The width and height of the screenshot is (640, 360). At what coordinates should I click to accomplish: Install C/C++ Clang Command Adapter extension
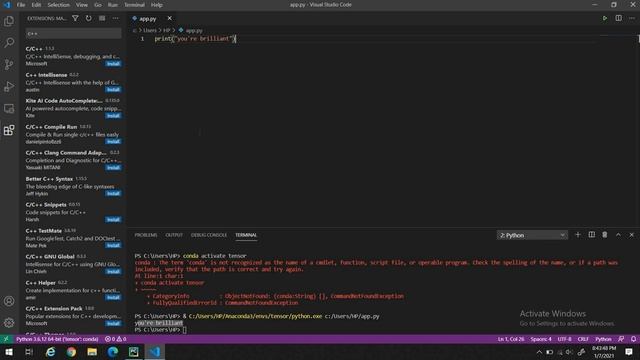coord(113,167)
